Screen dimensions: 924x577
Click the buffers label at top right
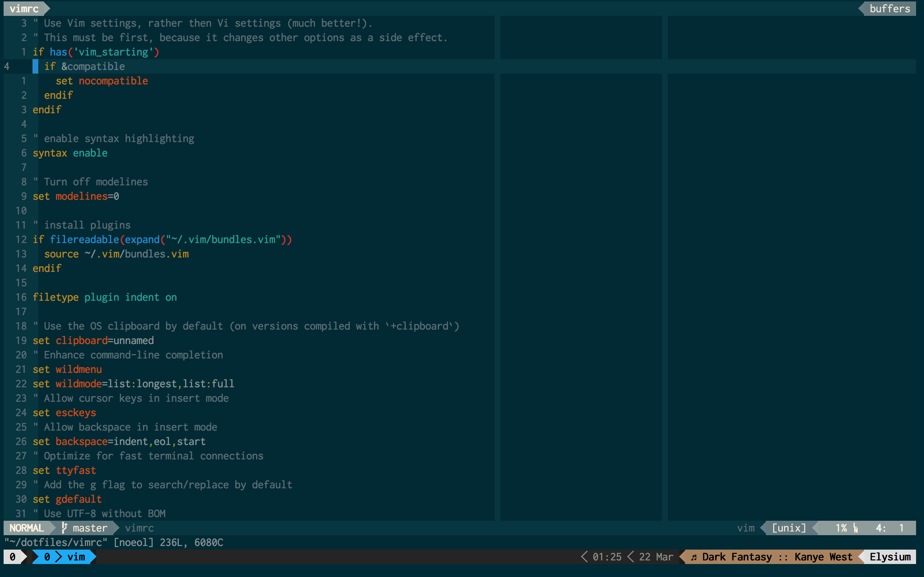pos(890,8)
